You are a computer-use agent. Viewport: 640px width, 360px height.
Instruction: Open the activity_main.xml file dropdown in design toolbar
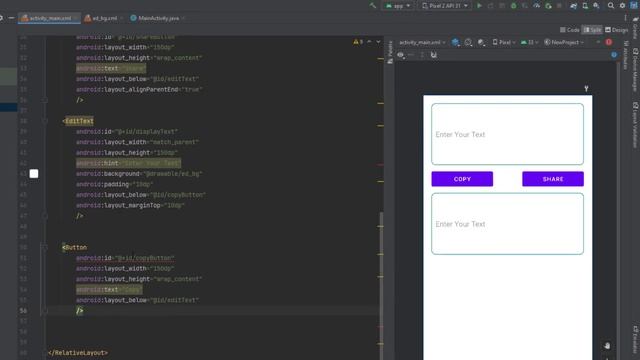pyautogui.click(x=422, y=42)
